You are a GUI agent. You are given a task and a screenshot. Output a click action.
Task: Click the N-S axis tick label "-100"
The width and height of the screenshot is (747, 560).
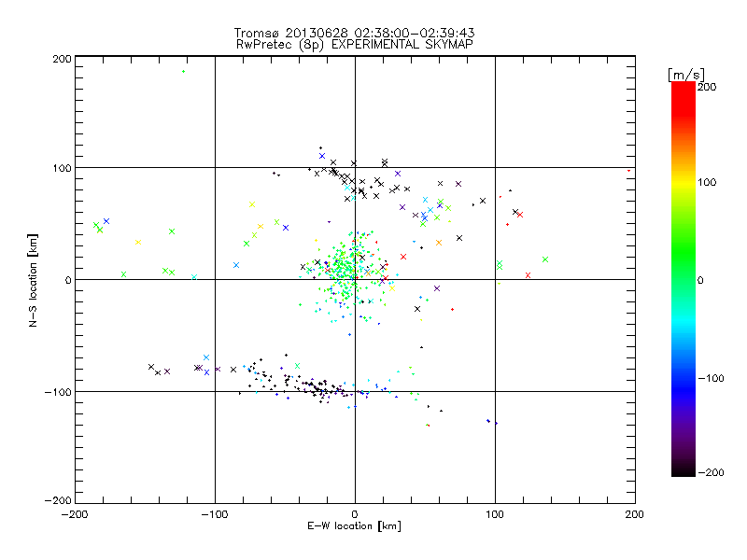(x=58, y=392)
